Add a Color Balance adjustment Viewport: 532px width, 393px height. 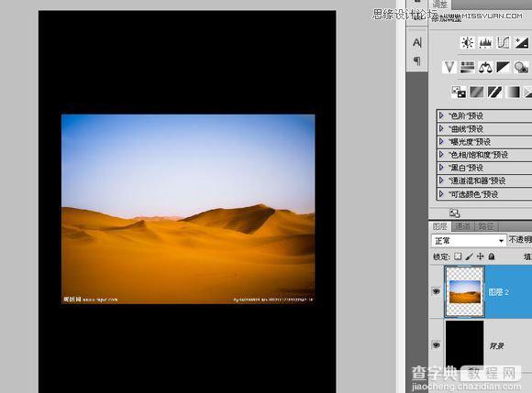[x=485, y=67]
